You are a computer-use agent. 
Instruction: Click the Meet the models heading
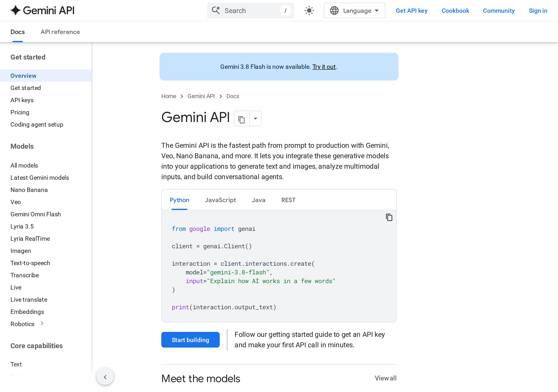coord(201,379)
